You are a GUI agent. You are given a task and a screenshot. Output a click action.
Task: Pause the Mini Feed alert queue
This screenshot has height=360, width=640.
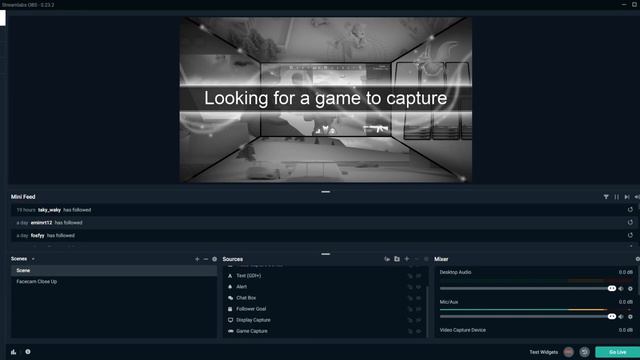[616, 197]
